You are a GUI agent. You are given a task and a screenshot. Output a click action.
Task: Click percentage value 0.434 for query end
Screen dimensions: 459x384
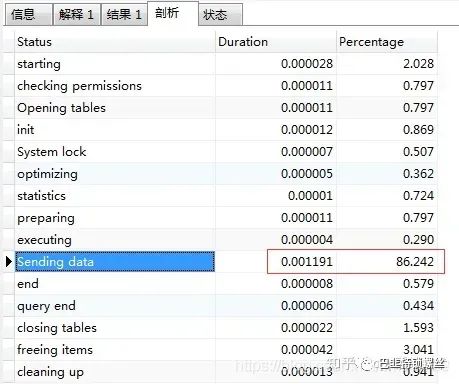click(x=418, y=306)
